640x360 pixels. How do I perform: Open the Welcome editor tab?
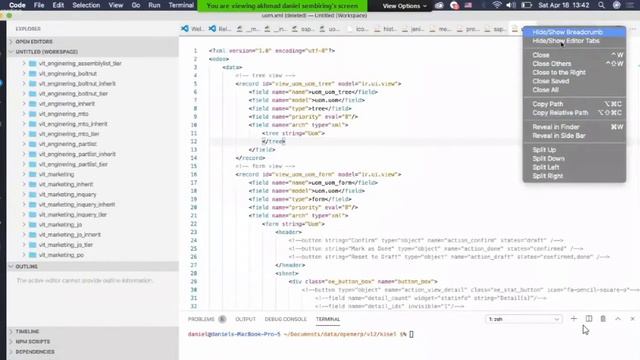tap(193, 29)
